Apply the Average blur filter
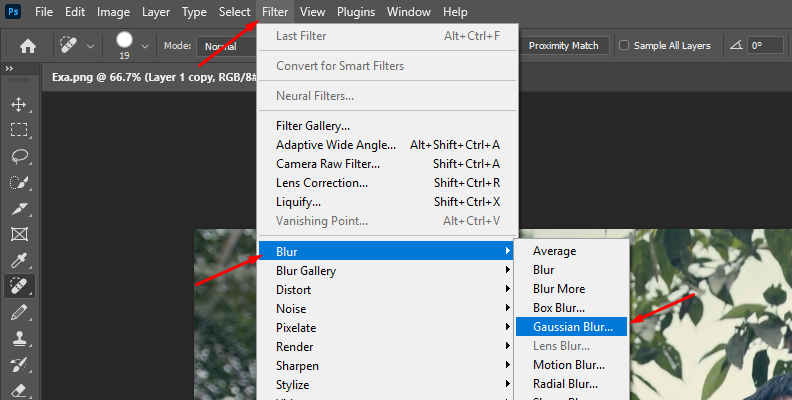The image size is (792, 400). click(x=572, y=251)
